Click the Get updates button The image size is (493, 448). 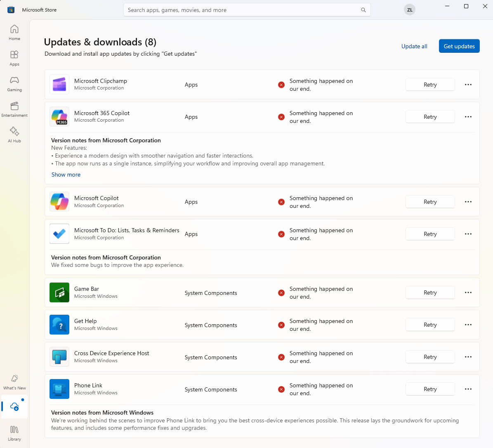coord(459,46)
